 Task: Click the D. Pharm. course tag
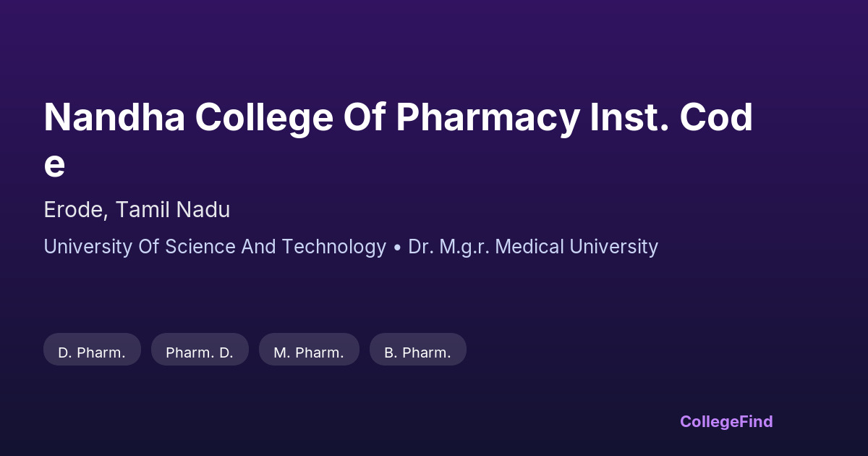coord(92,352)
